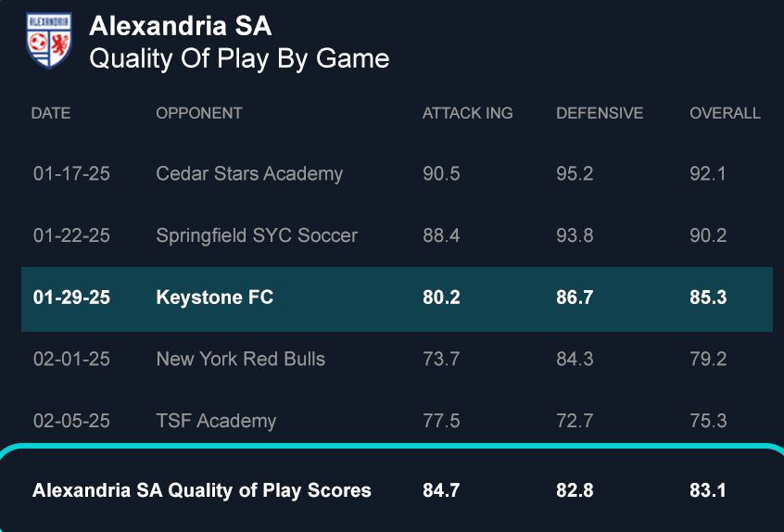
Task: Select Cedar Stars attacking score 90.5
Action: 441,174
